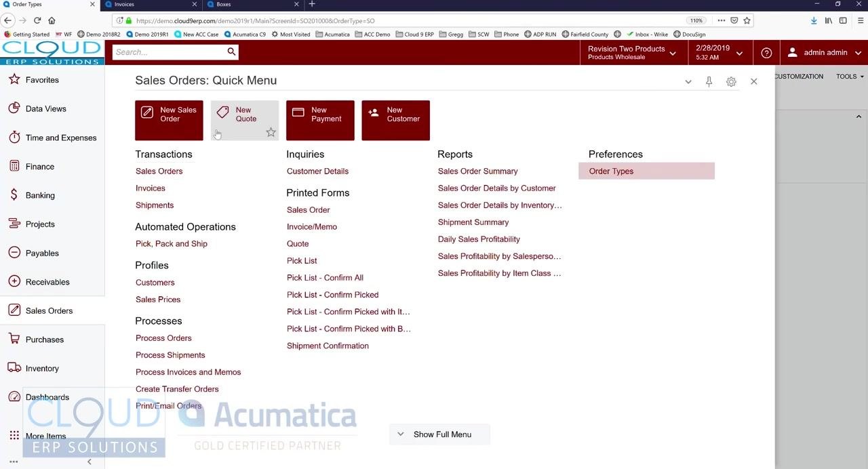
Task: Switch to the Boxes browser tab
Action: [252, 5]
